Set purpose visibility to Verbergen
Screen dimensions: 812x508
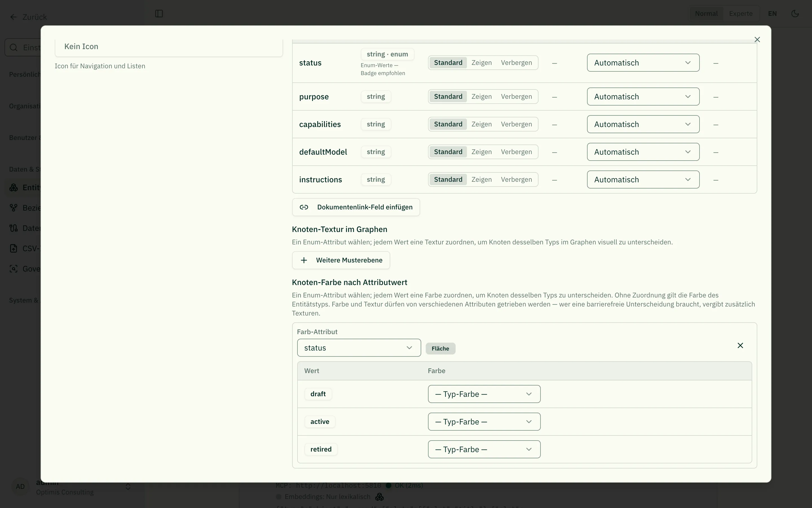[517, 97]
